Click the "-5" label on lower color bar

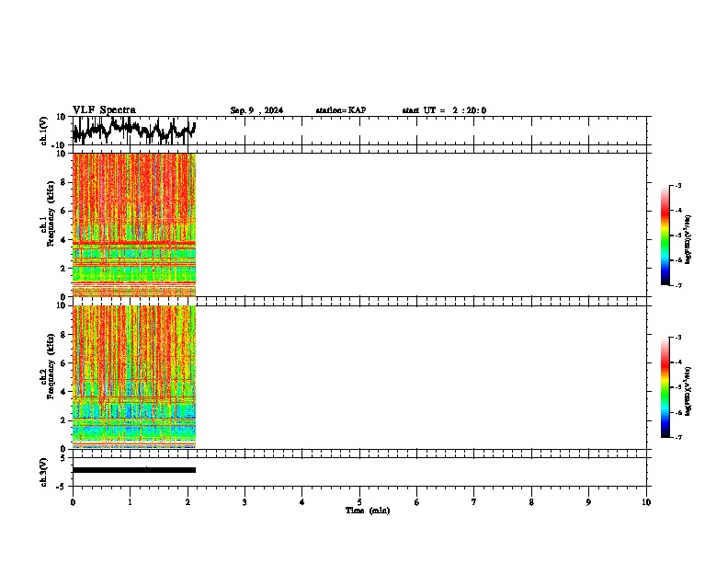pos(677,387)
